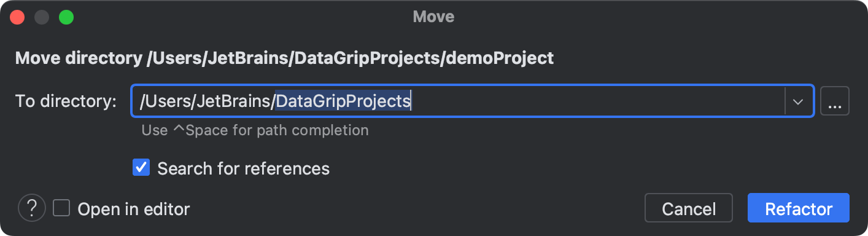Place cursor in /Users/JetBrains/ path segment
Screen dimensions: 868x236
pos(207,101)
